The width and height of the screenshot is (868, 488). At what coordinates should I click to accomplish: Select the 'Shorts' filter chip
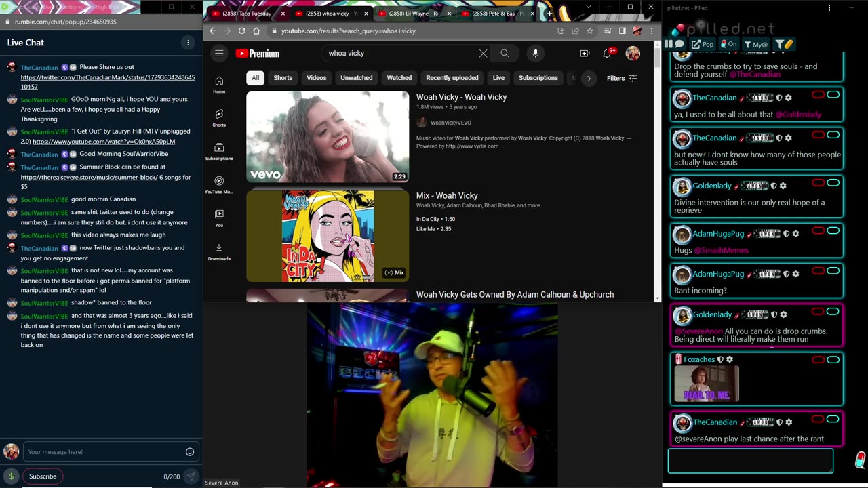click(x=283, y=78)
